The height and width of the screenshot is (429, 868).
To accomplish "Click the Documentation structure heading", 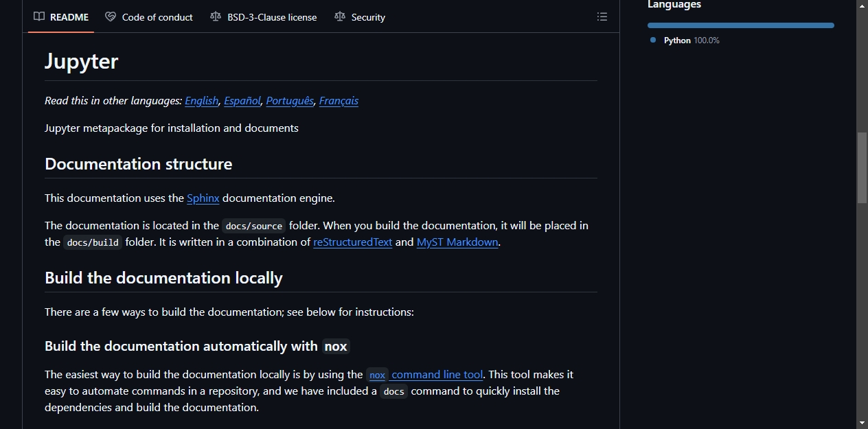I will 139,164.
